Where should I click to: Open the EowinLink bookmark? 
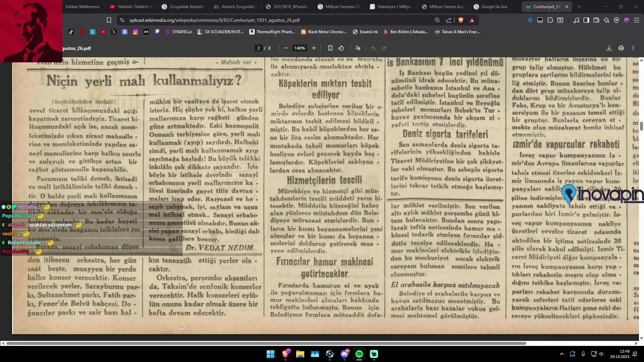[x=365, y=32]
